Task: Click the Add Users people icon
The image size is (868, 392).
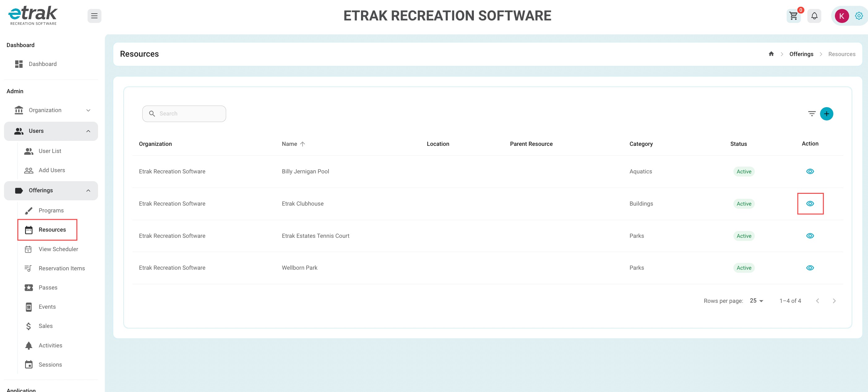Action: pyautogui.click(x=29, y=170)
